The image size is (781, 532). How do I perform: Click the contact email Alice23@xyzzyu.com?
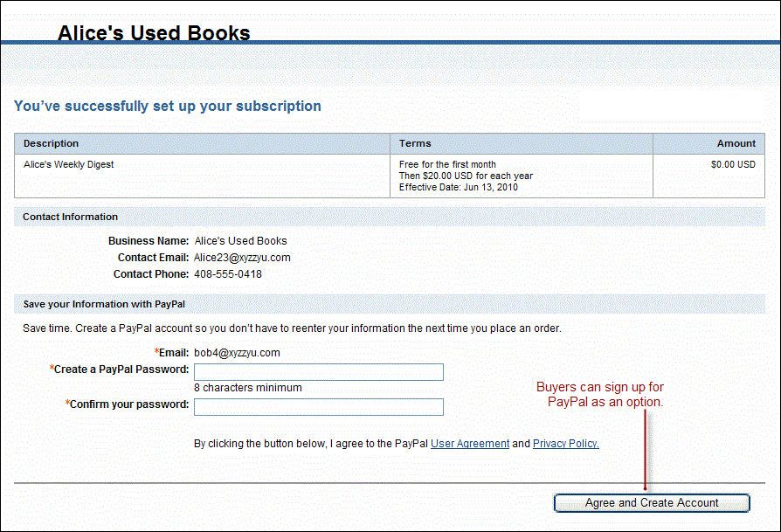click(242, 258)
